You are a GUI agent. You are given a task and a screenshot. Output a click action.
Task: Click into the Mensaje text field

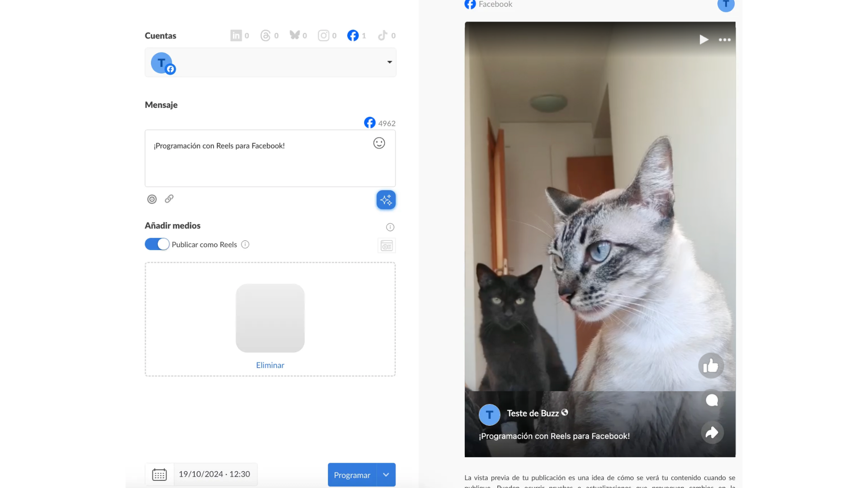pos(270,158)
